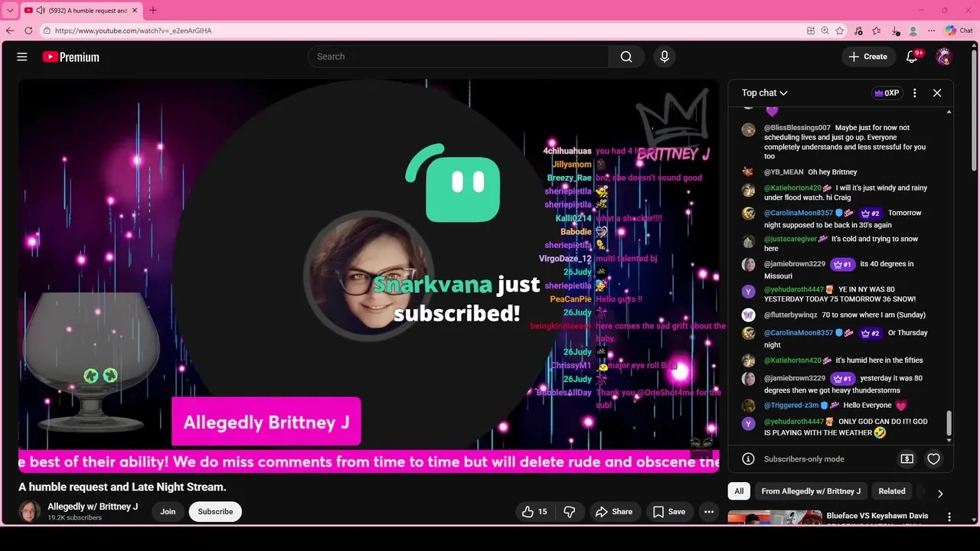Click @YB_MEAN chat username

pyautogui.click(x=783, y=172)
